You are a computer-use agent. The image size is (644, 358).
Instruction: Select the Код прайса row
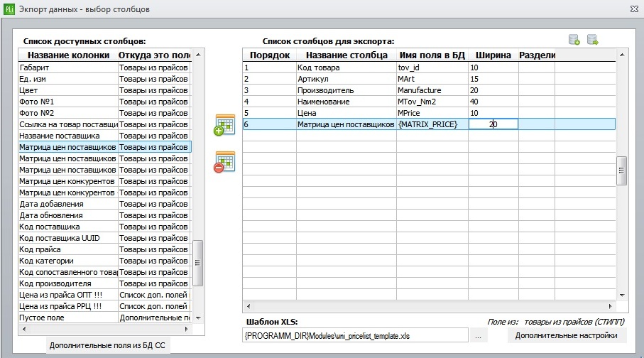click(x=105, y=249)
